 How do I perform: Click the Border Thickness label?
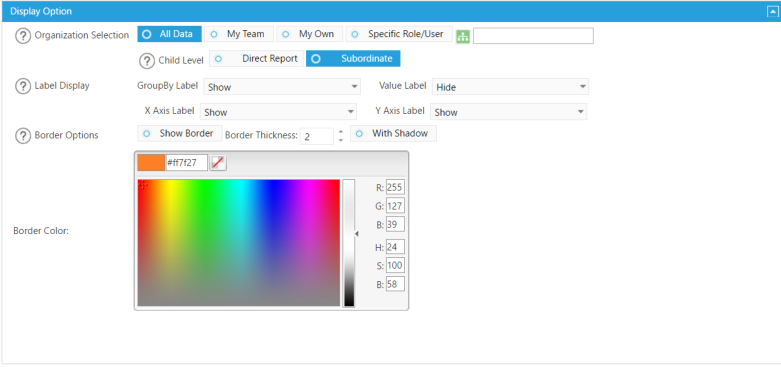coord(261,135)
